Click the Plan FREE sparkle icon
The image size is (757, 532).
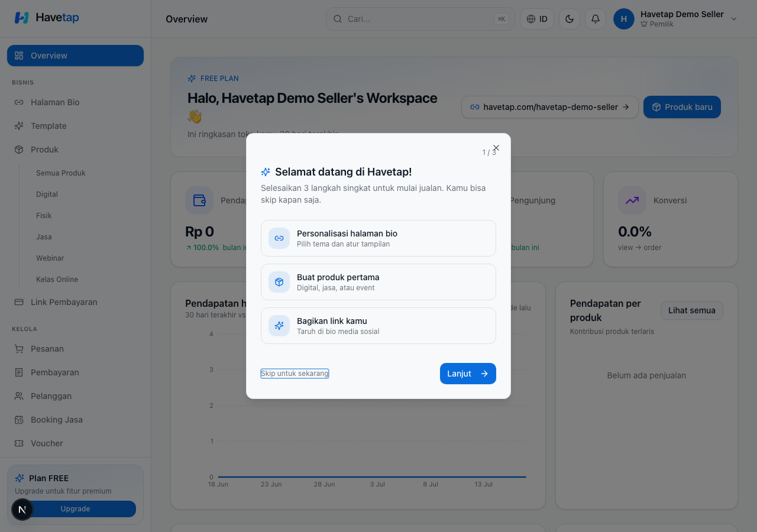point(20,478)
